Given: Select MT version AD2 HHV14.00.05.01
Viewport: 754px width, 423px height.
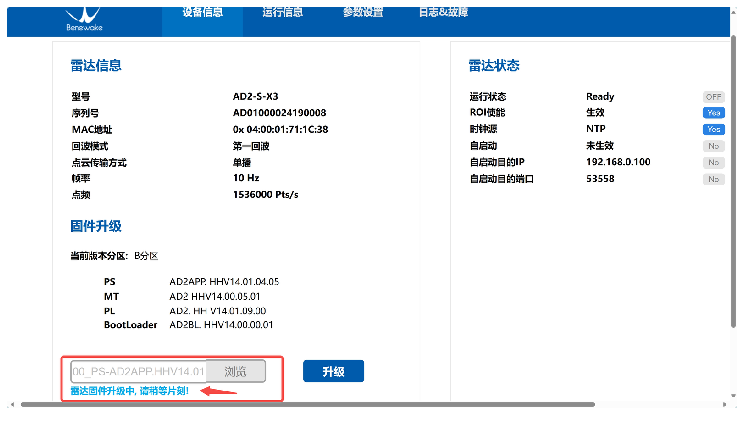Looking at the screenshot, I should point(214,297).
